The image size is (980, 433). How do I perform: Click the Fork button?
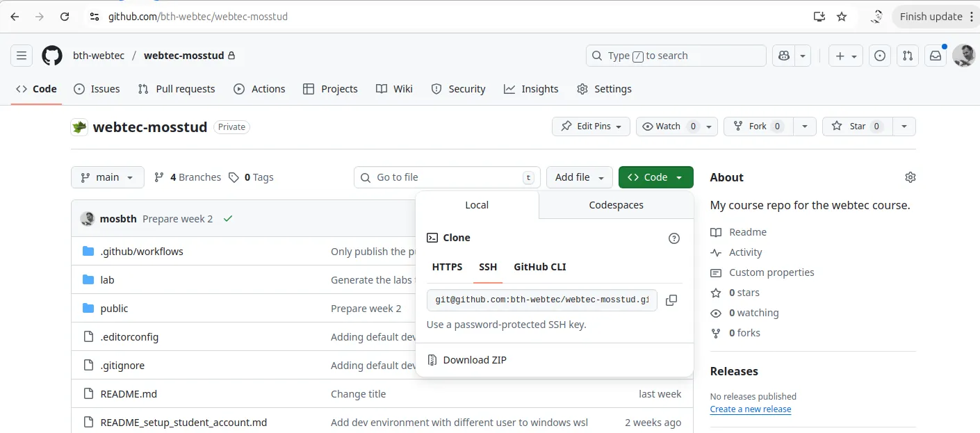click(x=758, y=126)
